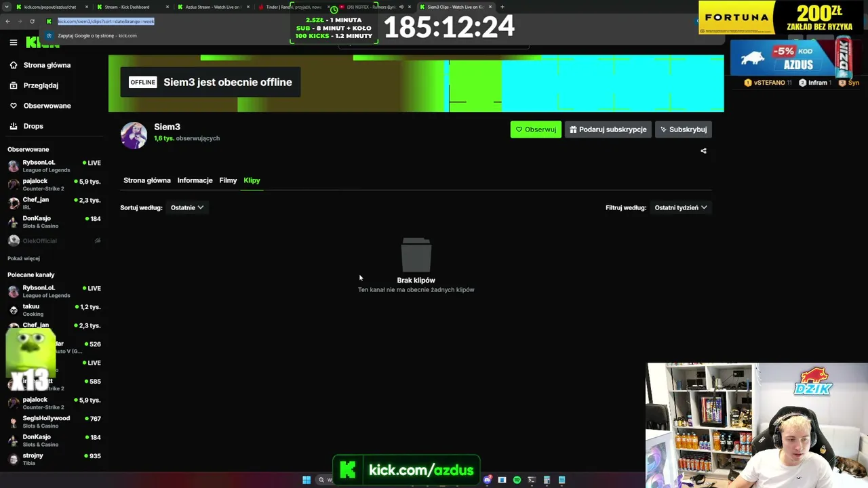Screen dimensions: 868x488
Task: Click the OFFLINE status badge
Action: (x=142, y=82)
